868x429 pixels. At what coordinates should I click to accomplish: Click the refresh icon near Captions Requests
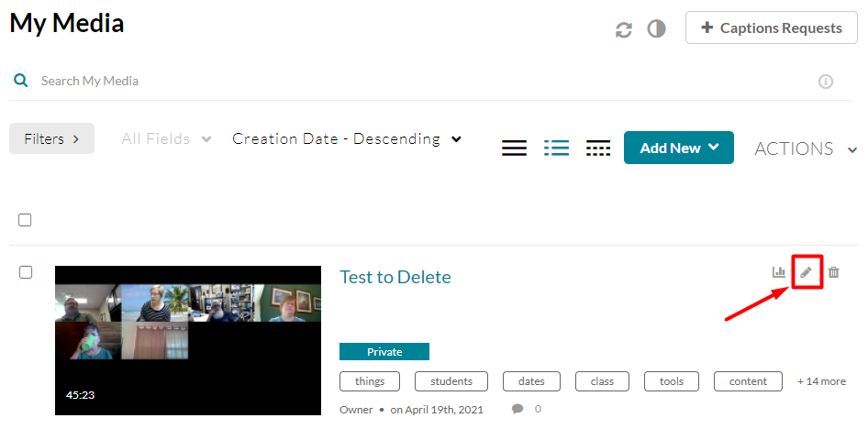coord(624,29)
